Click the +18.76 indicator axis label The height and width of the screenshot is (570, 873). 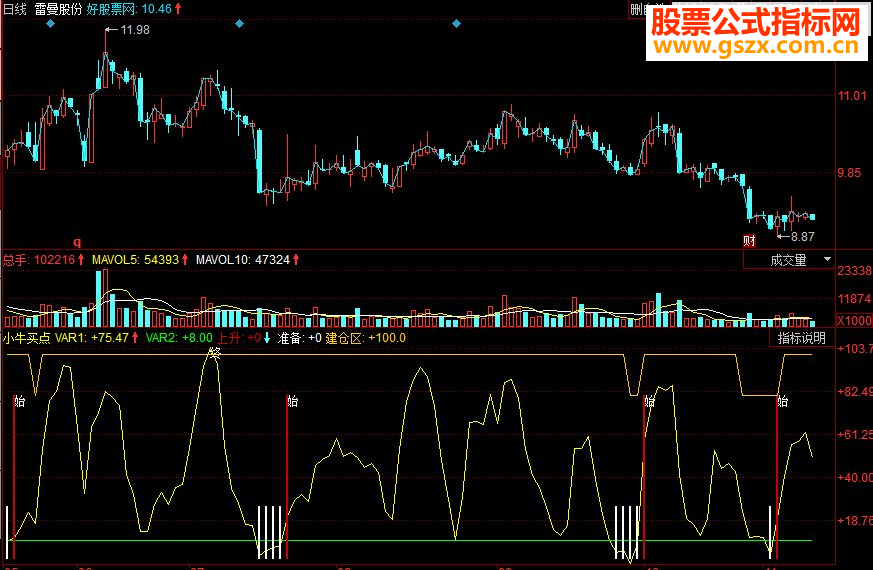point(855,520)
